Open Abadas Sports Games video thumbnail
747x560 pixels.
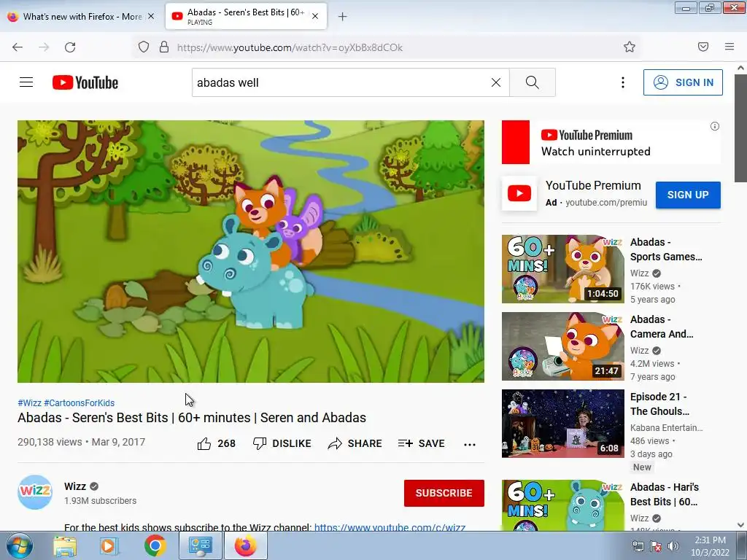[x=562, y=268]
